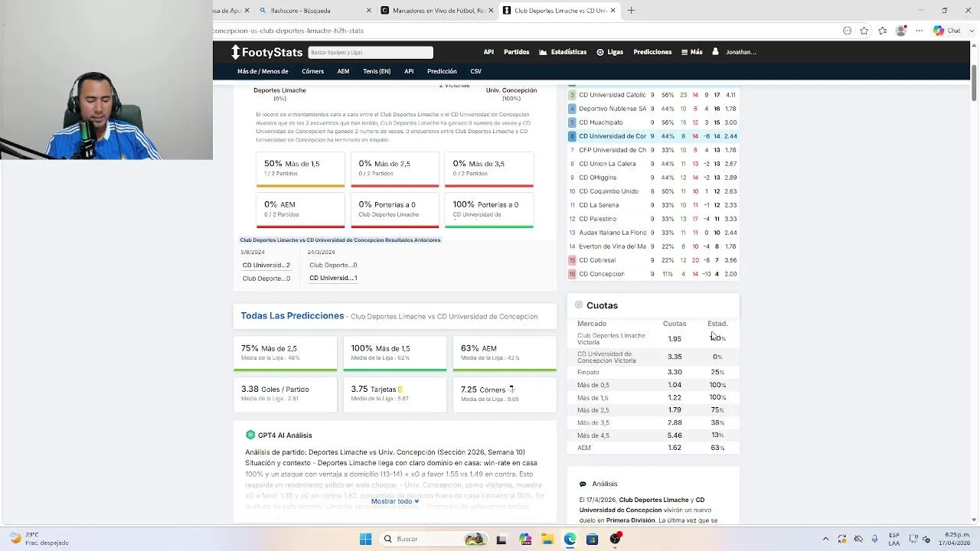Click the FootyStats logo
Viewport: 980px width, 551px height.
267,52
